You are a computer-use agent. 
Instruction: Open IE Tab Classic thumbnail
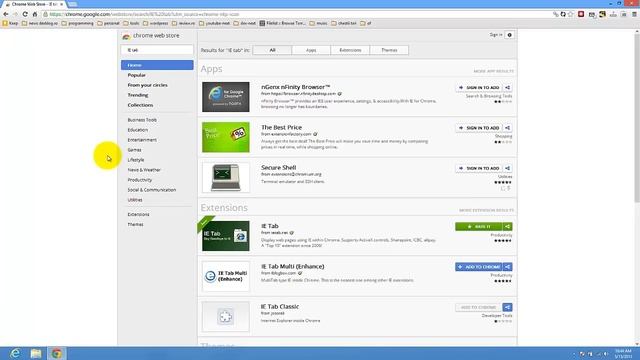pyautogui.click(x=226, y=317)
